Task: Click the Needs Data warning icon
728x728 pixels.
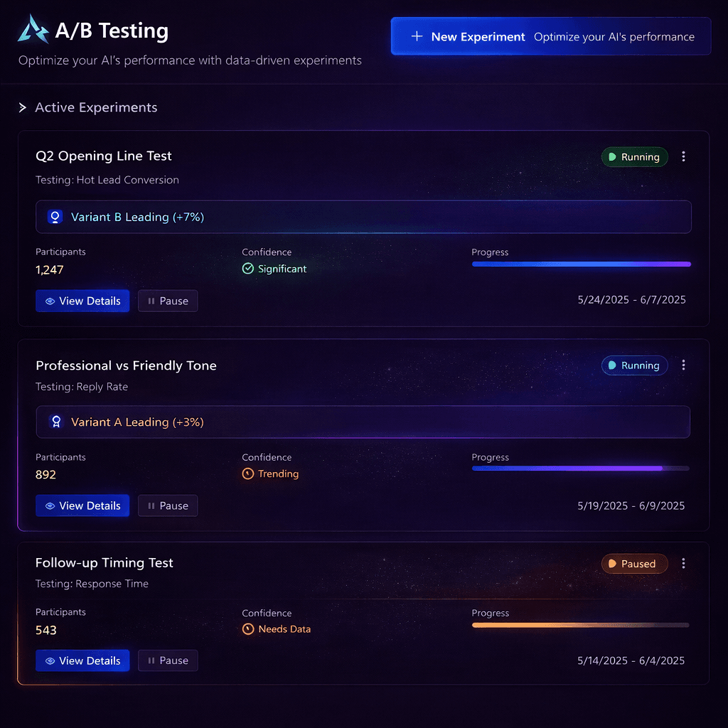Action: click(x=250, y=629)
